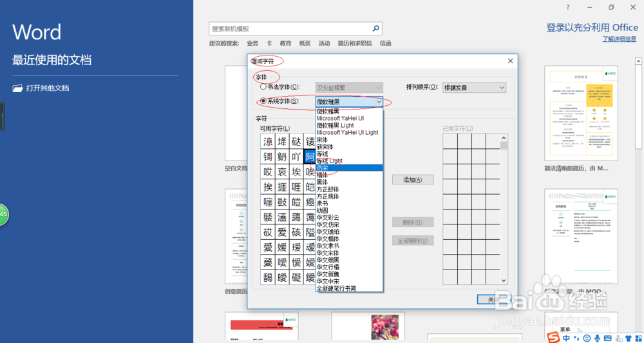Choose 仿宋 in the font list
Screen dimensions: 644x343
point(349,168)
